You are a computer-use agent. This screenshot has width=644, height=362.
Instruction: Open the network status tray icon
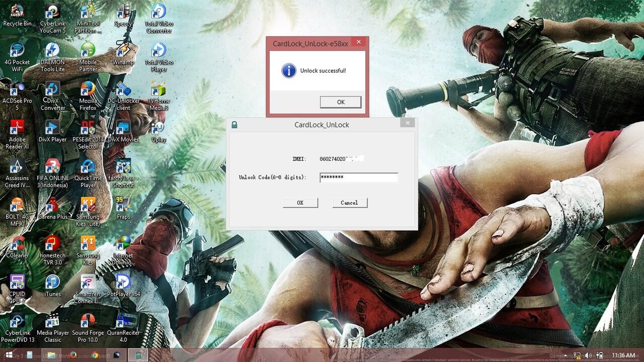(x=577, y=355)
